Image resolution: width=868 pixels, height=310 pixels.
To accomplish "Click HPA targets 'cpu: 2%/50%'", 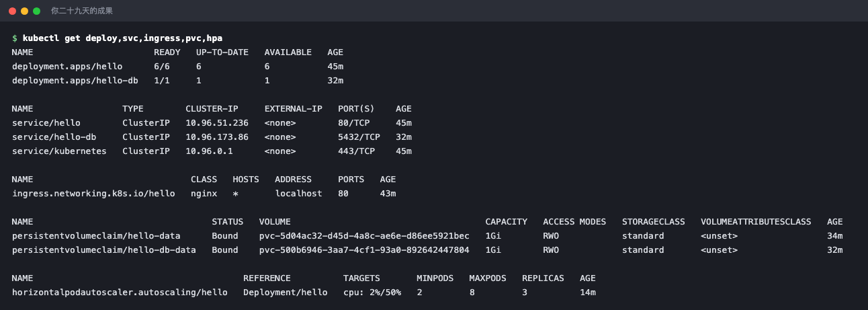I will click(x=372, y=293).
